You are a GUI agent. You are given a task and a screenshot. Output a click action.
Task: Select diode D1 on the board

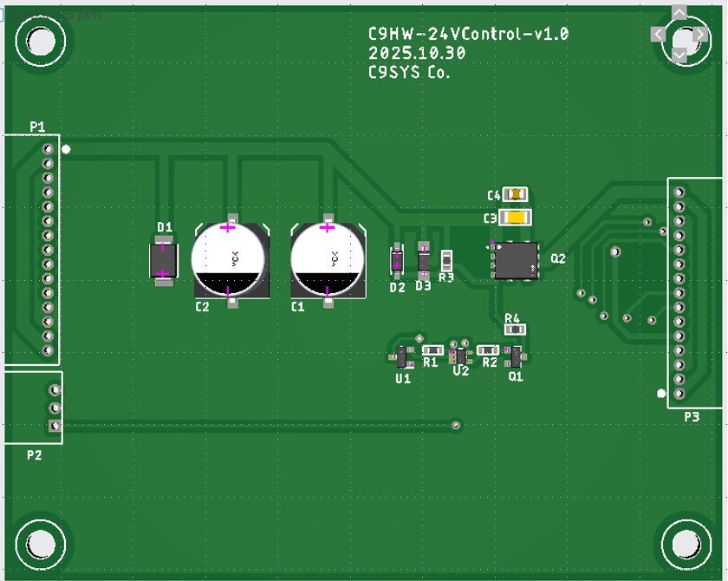coord(163,260)
